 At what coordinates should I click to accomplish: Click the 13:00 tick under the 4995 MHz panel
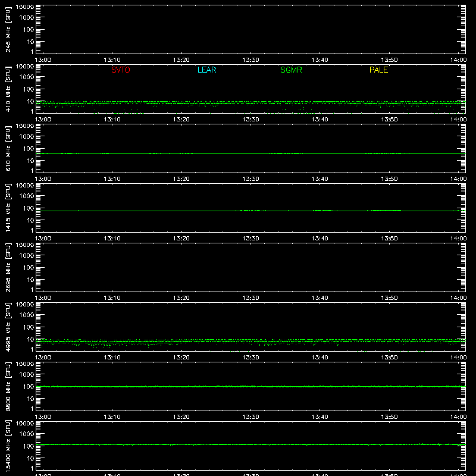pos(43,358)
